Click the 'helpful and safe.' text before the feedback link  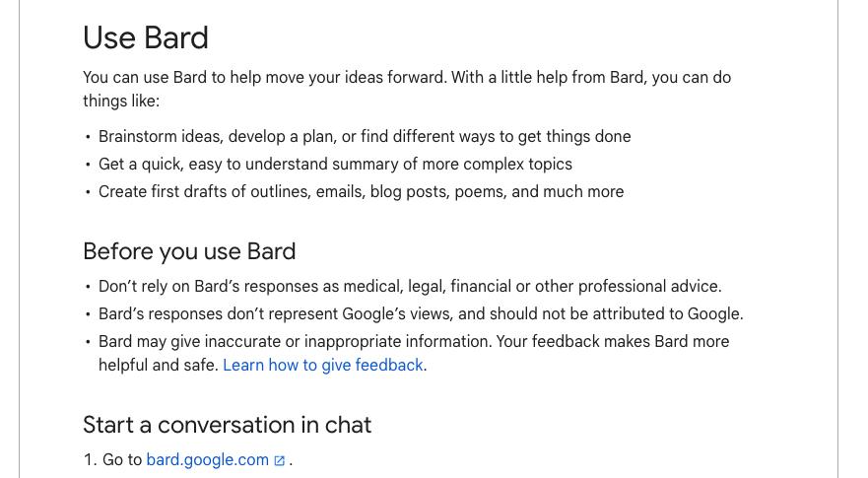(x=159, y=365)
